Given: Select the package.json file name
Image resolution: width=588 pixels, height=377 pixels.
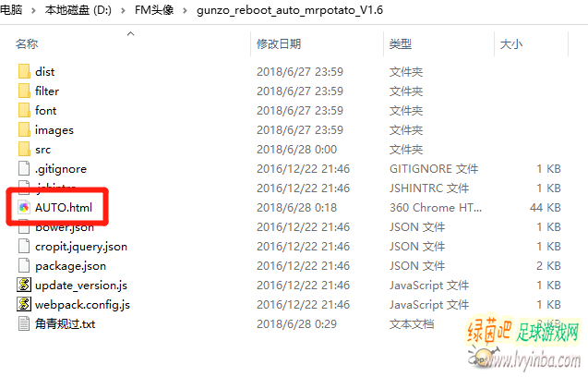Looking at the screenshot, I should [x=70, y=266].
